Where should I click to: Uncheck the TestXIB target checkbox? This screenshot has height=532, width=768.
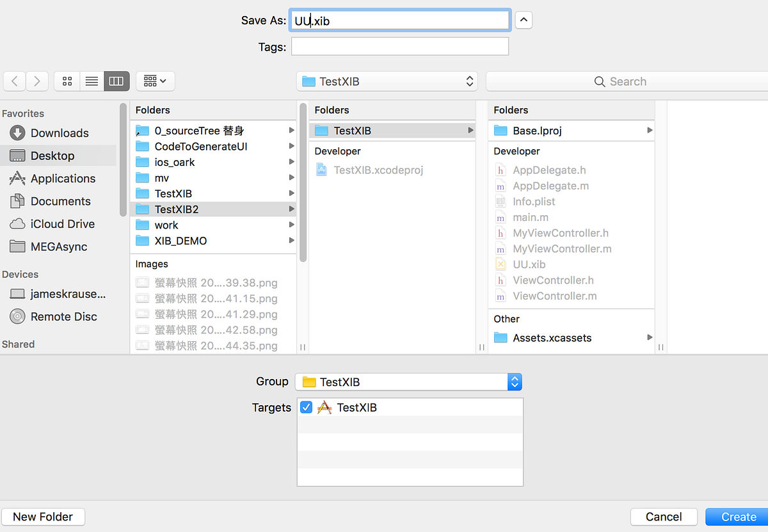pyautogui.click(x=306, y=407)
